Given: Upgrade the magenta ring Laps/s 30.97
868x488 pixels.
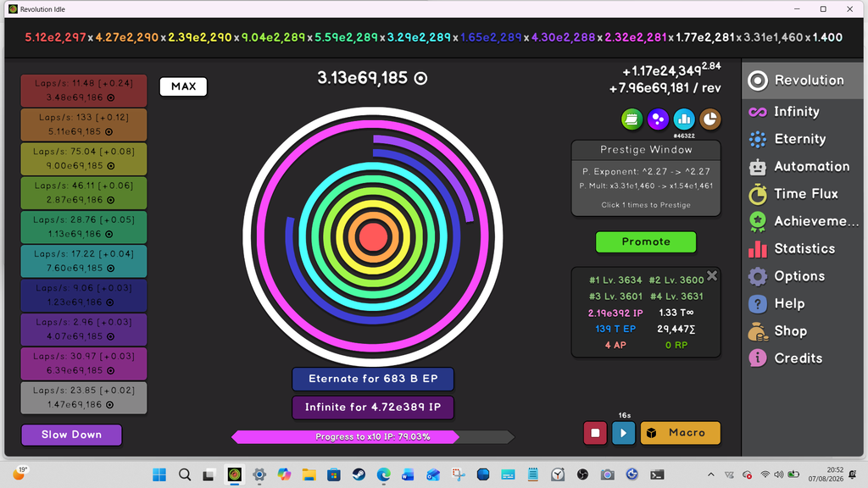Looking at the screenshot, I should [x=84, y=363].
